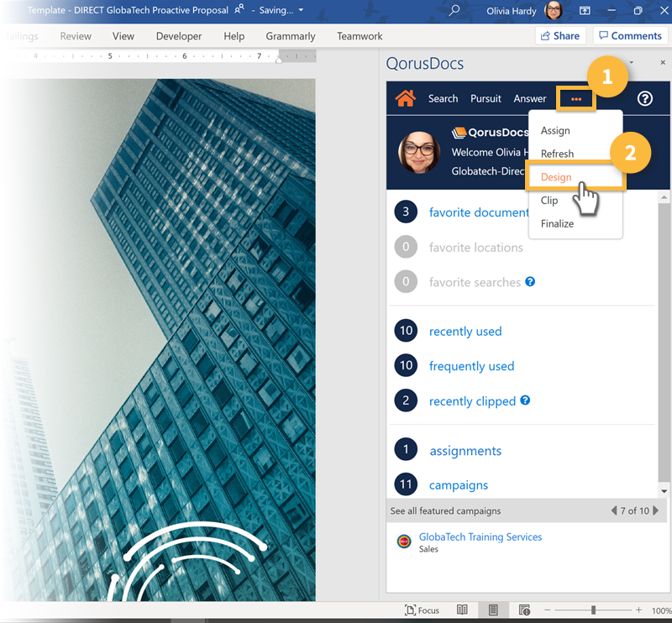Open recently used items
This screenshot has height=623, width=672.
(465, 331)
